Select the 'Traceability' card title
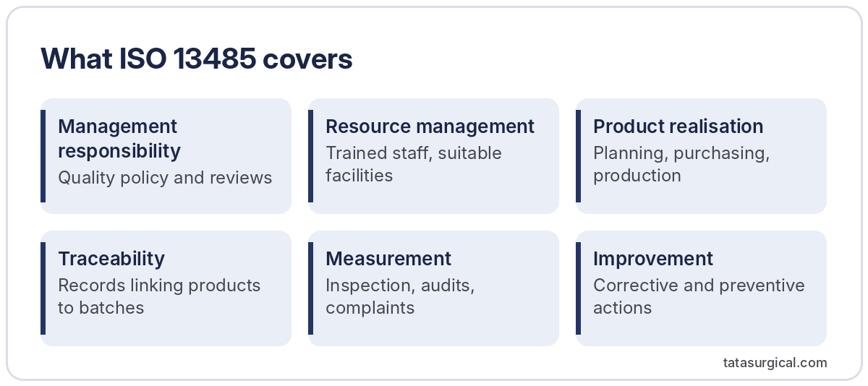 click(x=111, y=259)
